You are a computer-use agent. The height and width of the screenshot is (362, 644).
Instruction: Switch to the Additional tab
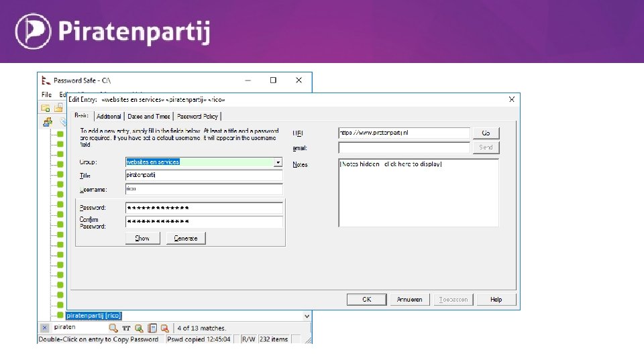point(109,117)
